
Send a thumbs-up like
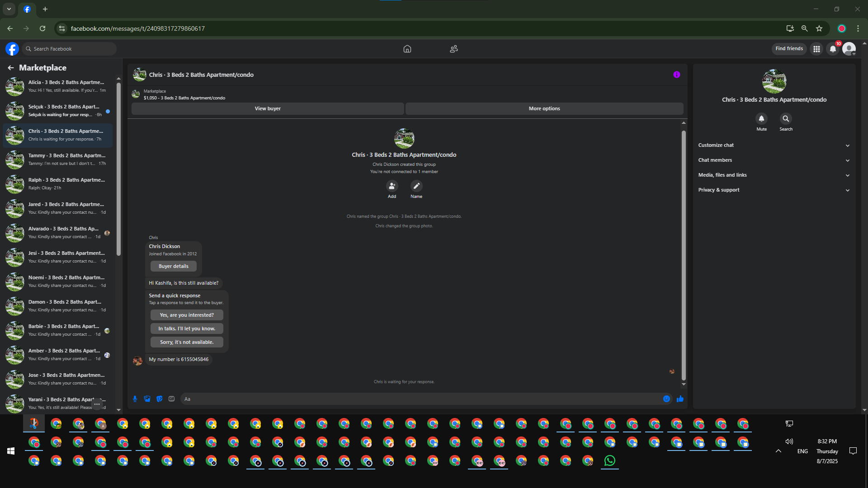680,399
